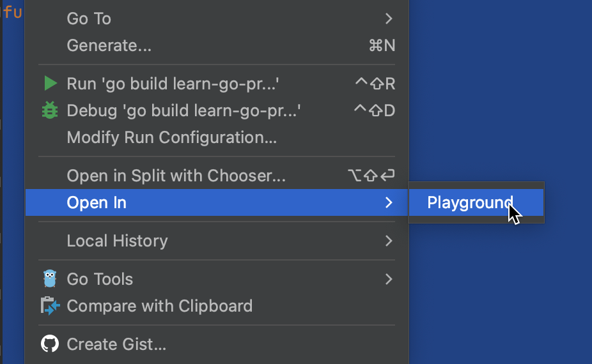Image resolution: width=592 pixels, height=364 pixels.
Task: Click the Compare with Clipboard icon
Action: [x=50, y=307]
